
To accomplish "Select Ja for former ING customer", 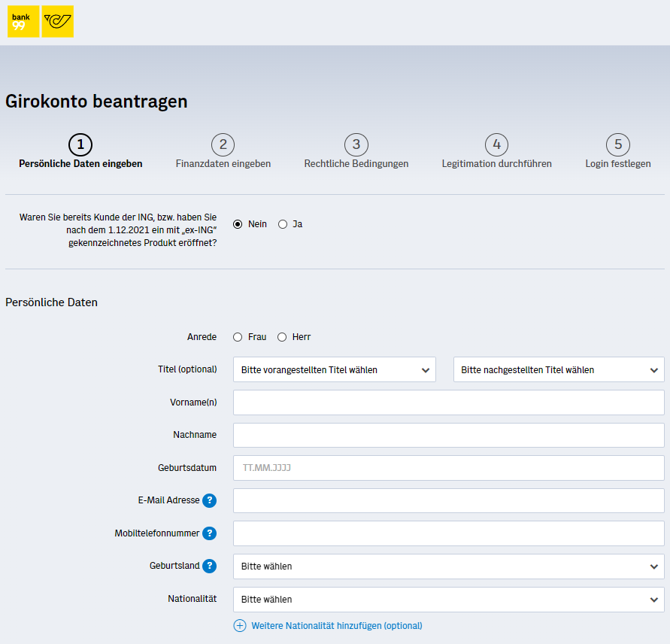I will coord(283,224).
